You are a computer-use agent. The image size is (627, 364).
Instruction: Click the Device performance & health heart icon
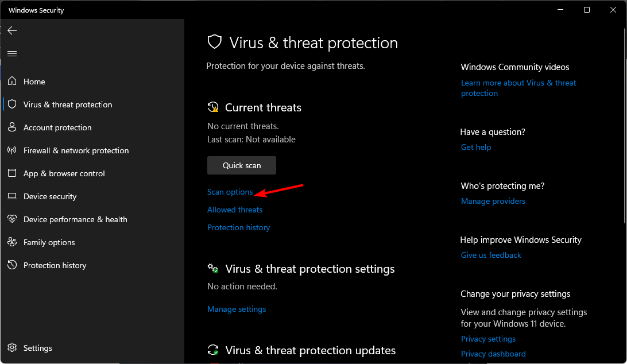pos(12,219)
